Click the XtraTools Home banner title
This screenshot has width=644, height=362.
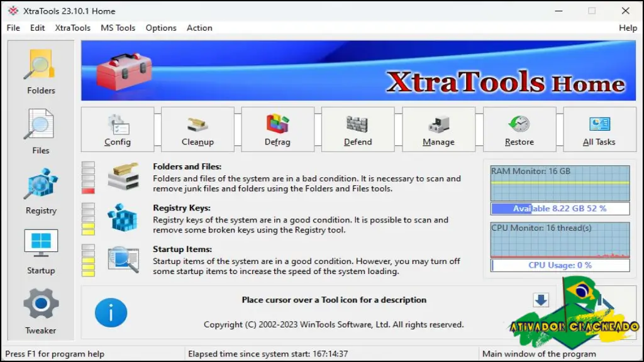(506, 81)
